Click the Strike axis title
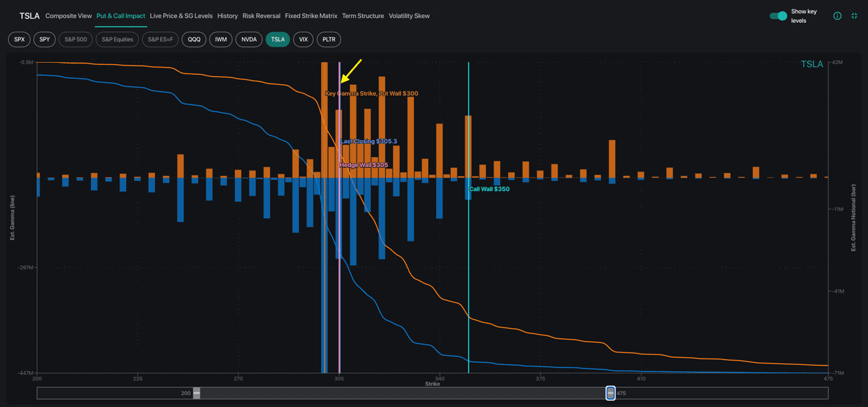The image size is (868, 407). point(433,384)
